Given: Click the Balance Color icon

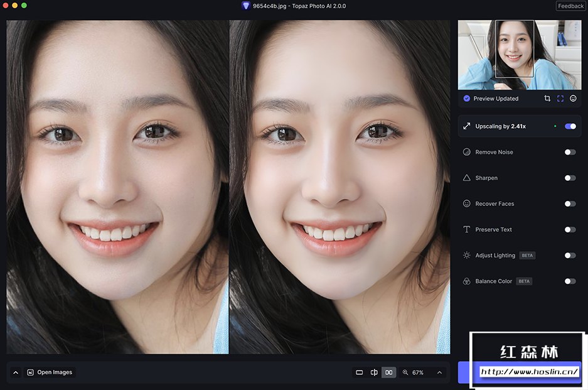Looking at the screenshot, I should click(x=466, y=281).
